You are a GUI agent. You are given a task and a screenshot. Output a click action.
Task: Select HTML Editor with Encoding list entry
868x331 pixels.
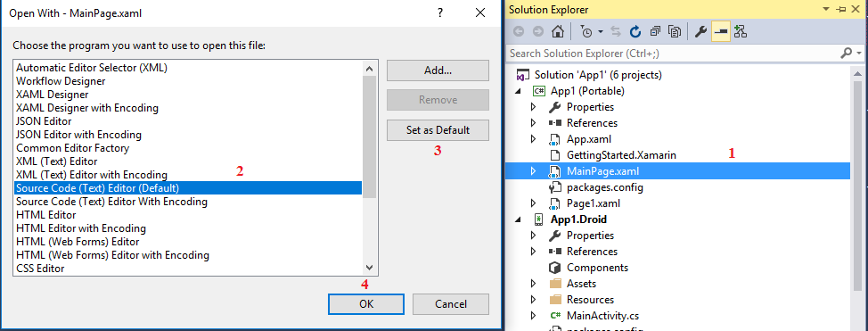81,228
